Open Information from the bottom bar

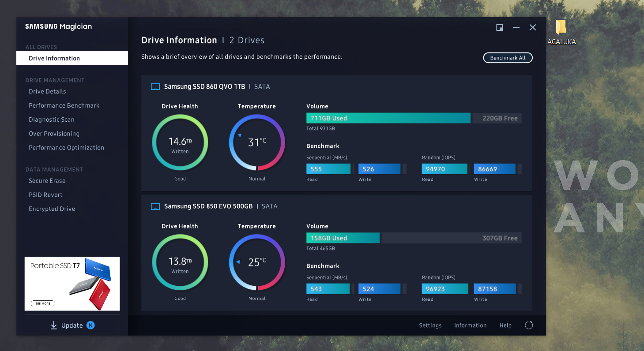point(471,325)
